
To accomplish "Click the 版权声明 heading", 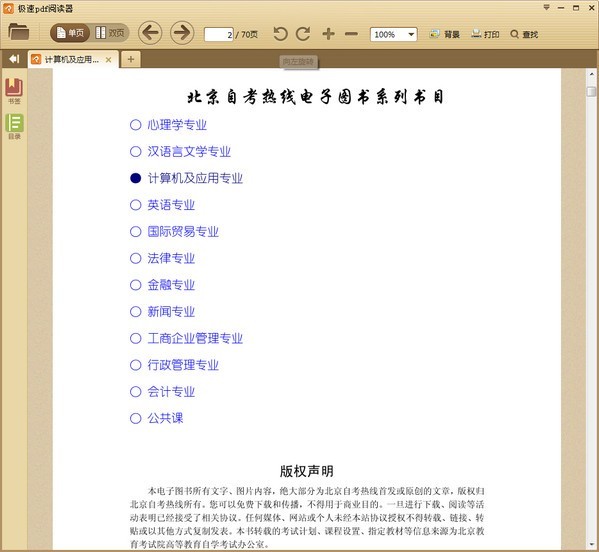I will 306,471.
